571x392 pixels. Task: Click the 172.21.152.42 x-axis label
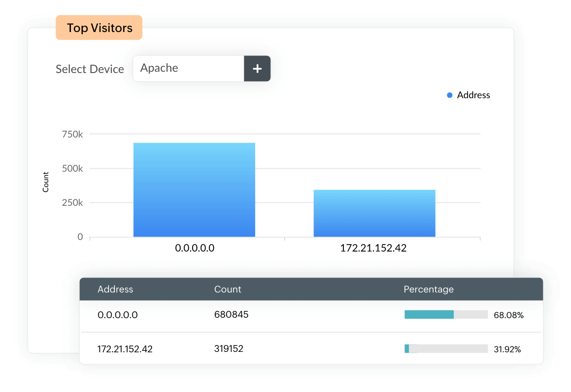(373, 248)
